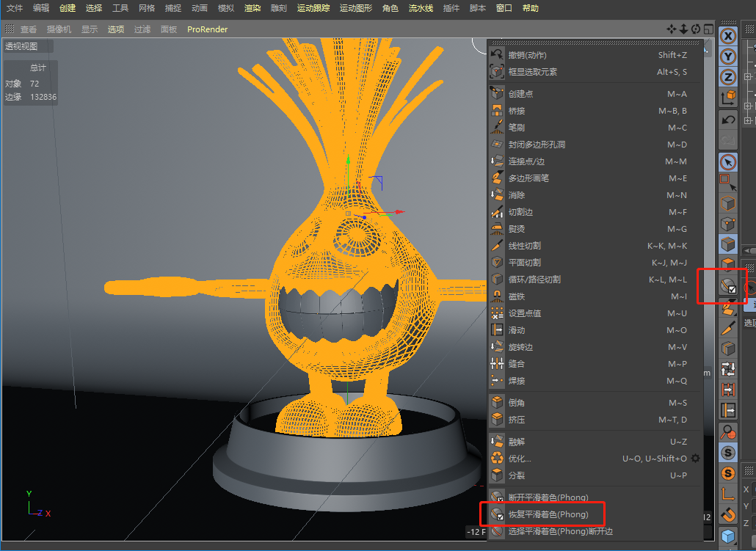Choose 循环/路径切割 entry
The height and width of the screenshot is (551, 756).
pos(595,279)
